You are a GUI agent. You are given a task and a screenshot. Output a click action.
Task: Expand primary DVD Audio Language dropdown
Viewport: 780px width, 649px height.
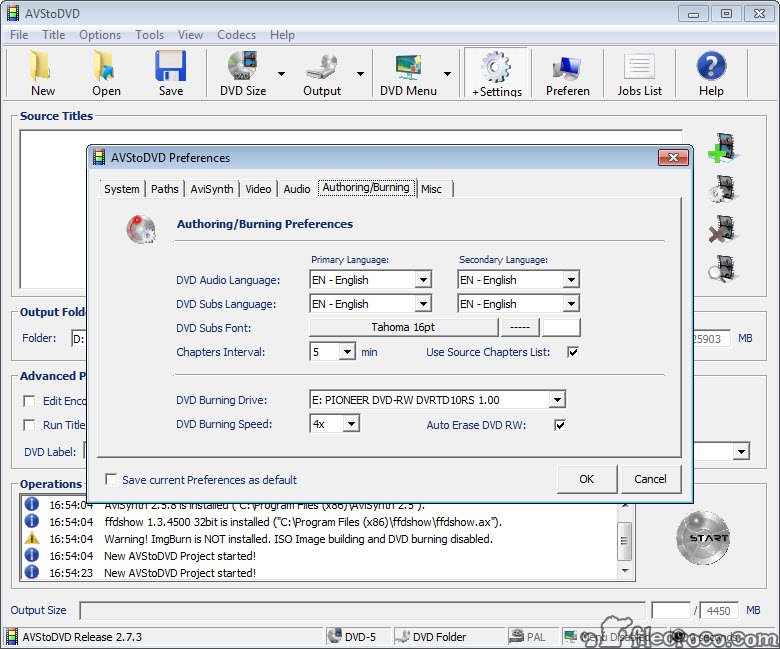tap(423, 279)
